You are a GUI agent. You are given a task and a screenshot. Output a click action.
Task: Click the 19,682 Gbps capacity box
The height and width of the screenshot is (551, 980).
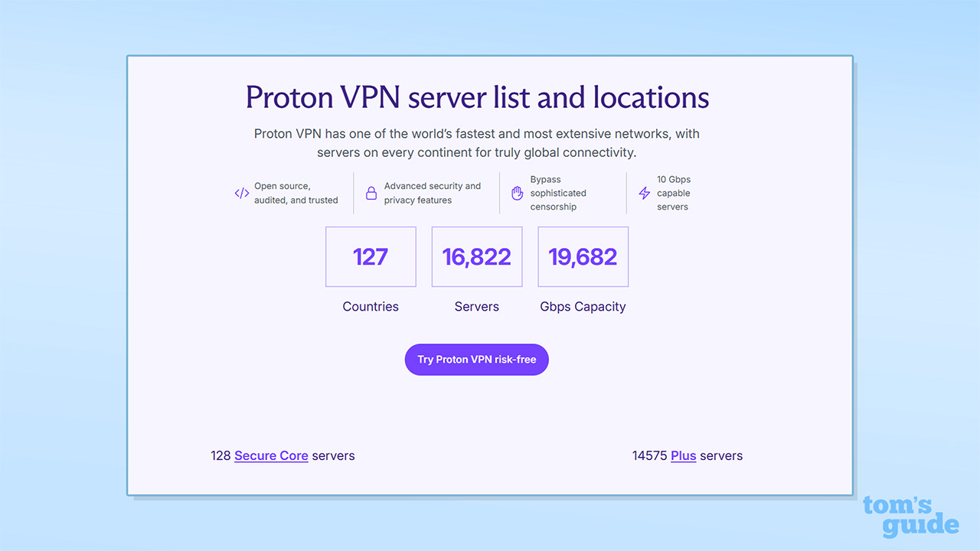coord(583,256)
